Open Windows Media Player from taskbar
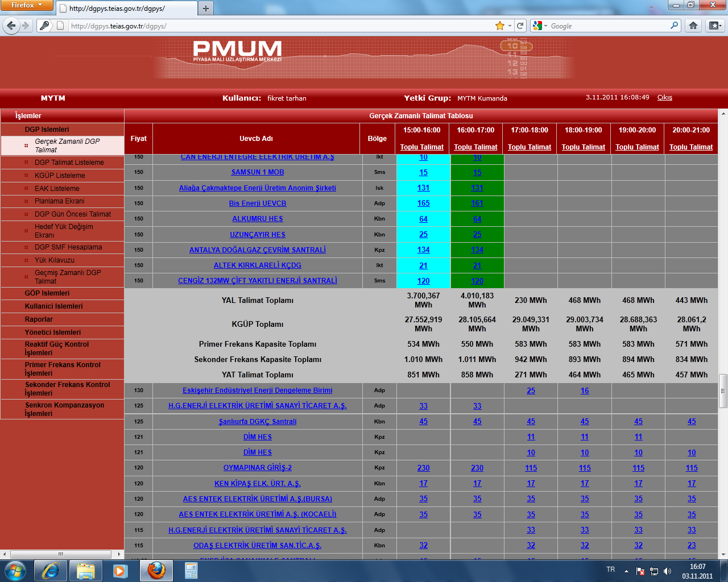 120,570
